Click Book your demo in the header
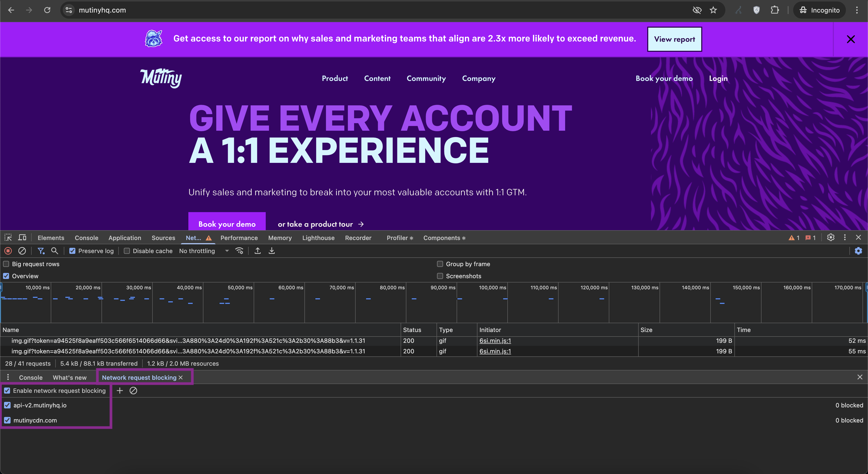The height and width of the screenshot is (474, 868). coord(664,79)
